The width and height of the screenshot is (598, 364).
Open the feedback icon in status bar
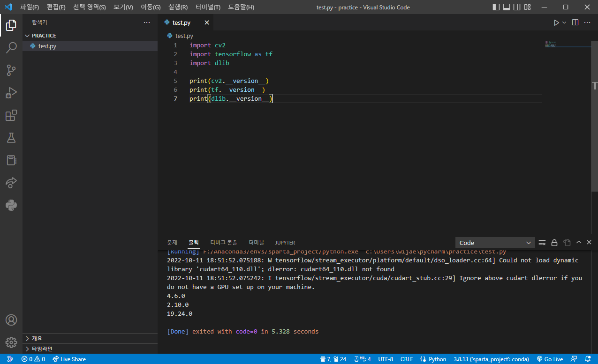[574, 359]
